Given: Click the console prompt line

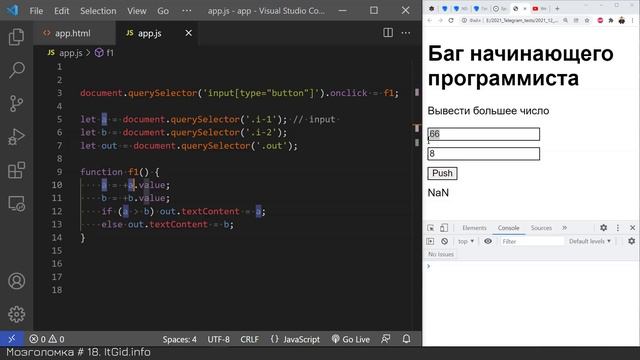Looking at the screenshot, I should click(x=531, y=266).
